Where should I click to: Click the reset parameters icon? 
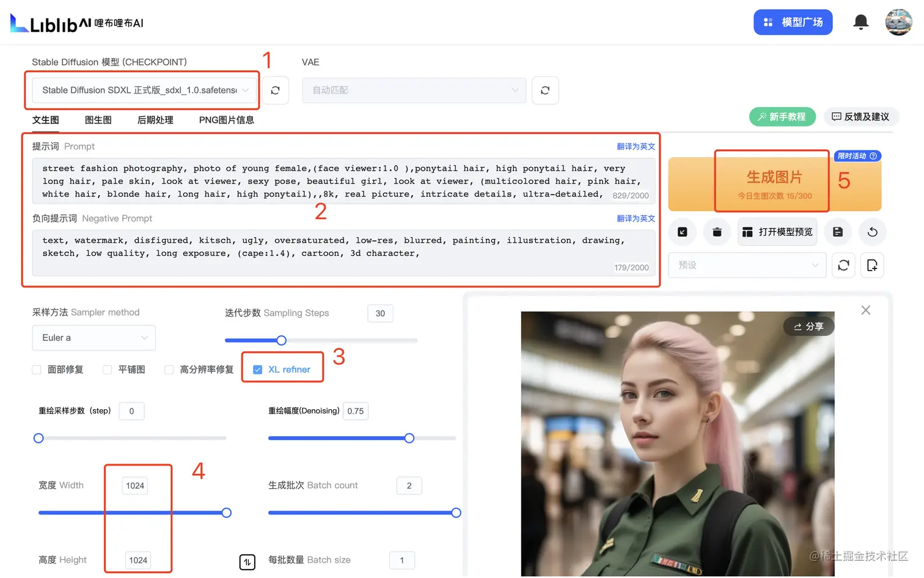click(872, 232)
